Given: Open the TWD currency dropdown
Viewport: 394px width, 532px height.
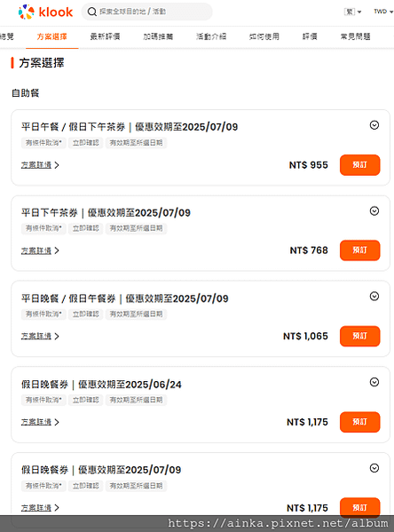Looking at the screenshot, I should pos(383,12).
